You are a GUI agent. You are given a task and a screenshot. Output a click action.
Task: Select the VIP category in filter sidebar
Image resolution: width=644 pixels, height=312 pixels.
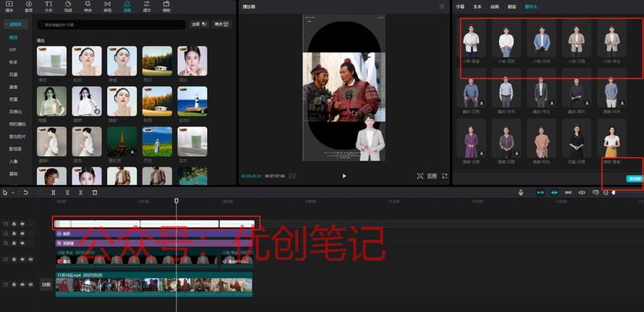pos(13,50)
